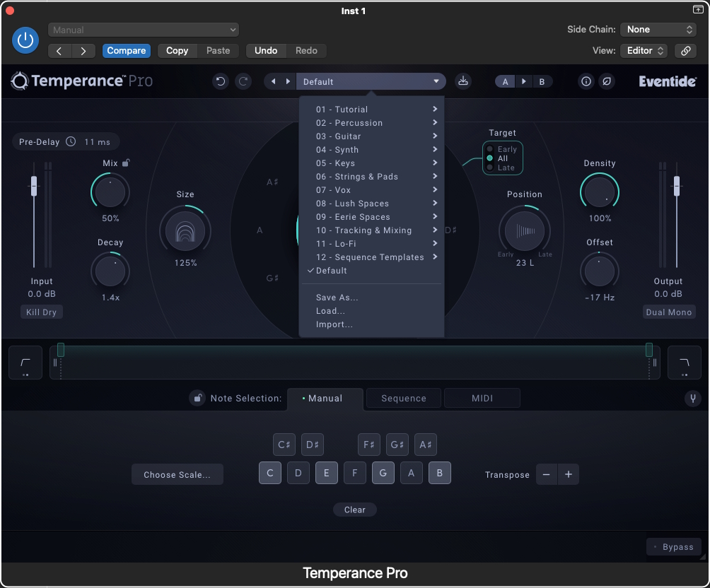Click the tuning fork icon
This screenshot has height=588, width=710.
click(x=693, y=399)
